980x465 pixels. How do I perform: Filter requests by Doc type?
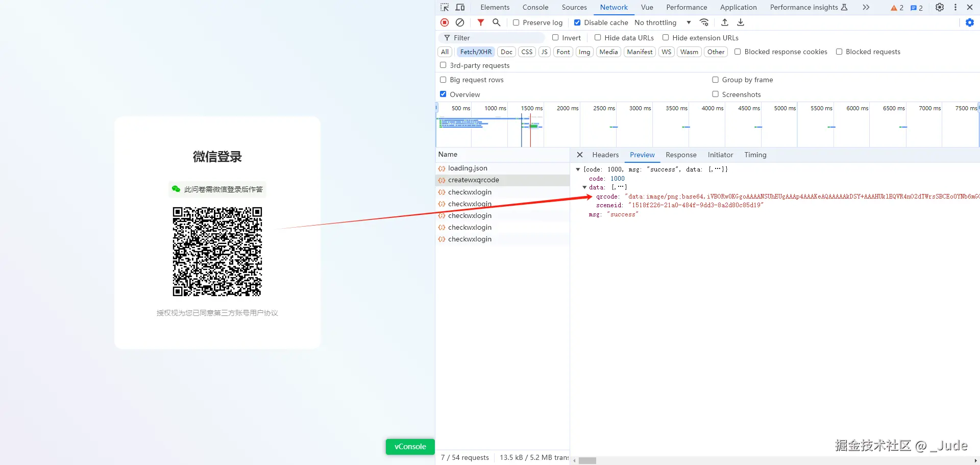pyautogui.click(x=506, y=52)
